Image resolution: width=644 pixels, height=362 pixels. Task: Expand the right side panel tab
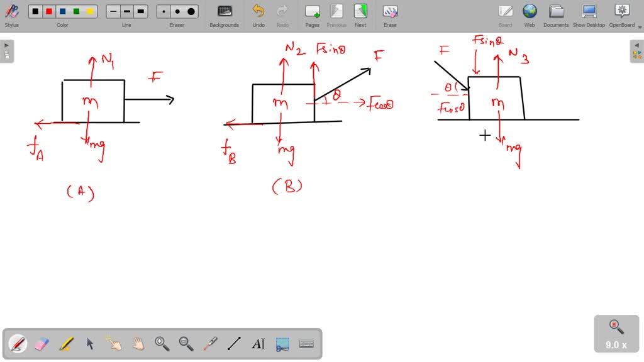pyautogui.click(x=637, y=51)
